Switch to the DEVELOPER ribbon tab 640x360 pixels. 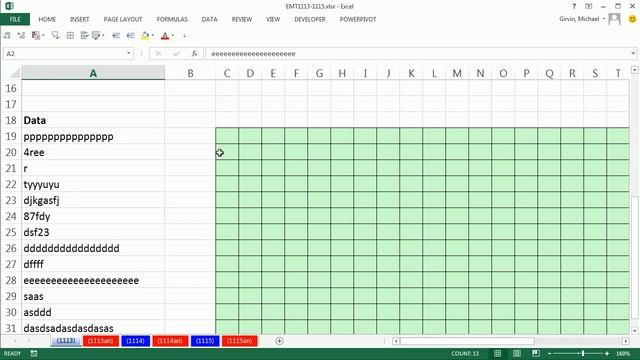pyautogui.click(x=310, y=19)
